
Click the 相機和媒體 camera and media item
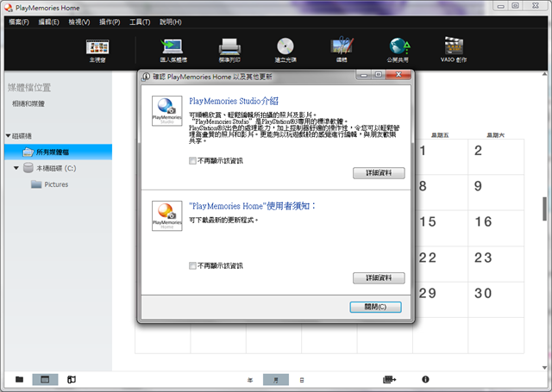pyautogui.click(x=28, y=103)
